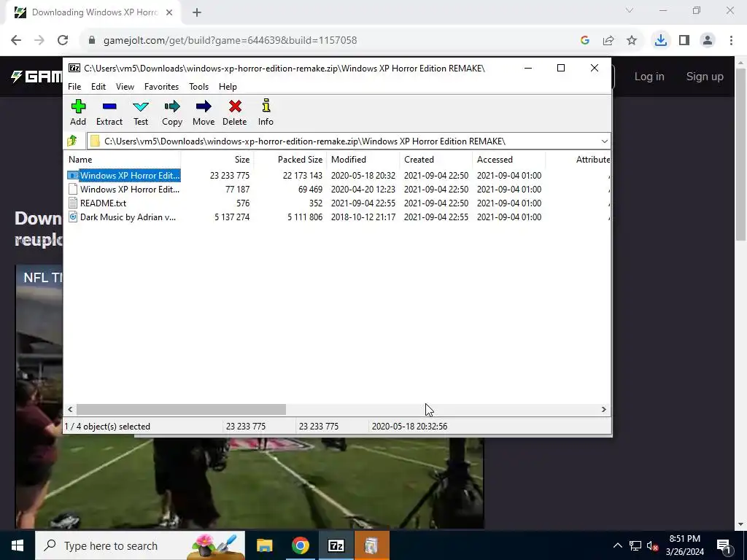Click the 23 233 775 size cell
The height and width of the screenshot is (560, 747).
[x=230, y=175]
